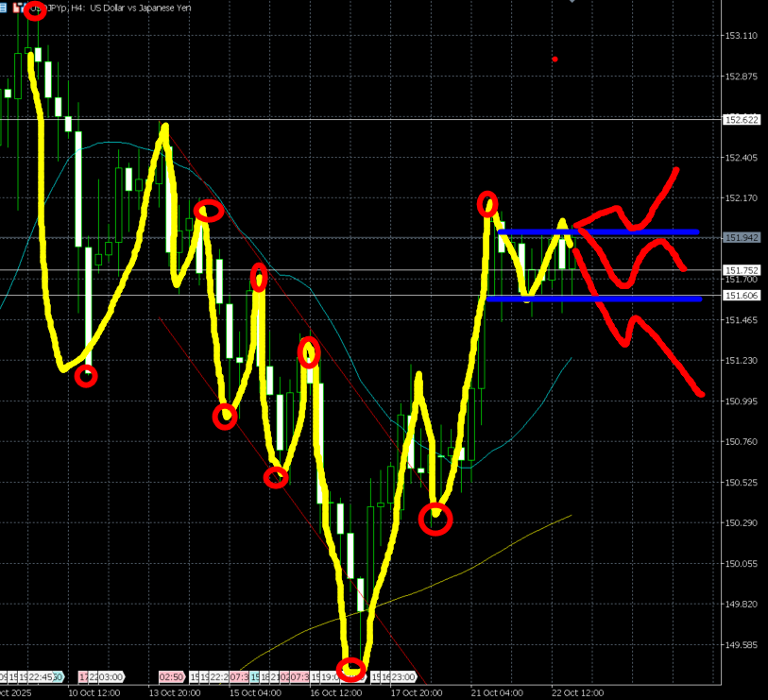Click the pink 02:50 event marker
The height and width of the screenshot is (700, 768).
coord(171,677)
